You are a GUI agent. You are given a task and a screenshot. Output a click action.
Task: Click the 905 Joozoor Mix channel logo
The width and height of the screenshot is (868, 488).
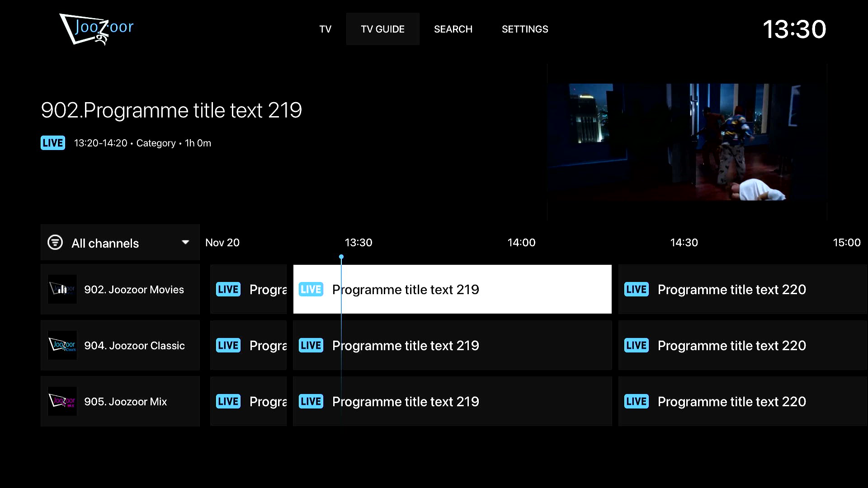coord(62,401)
